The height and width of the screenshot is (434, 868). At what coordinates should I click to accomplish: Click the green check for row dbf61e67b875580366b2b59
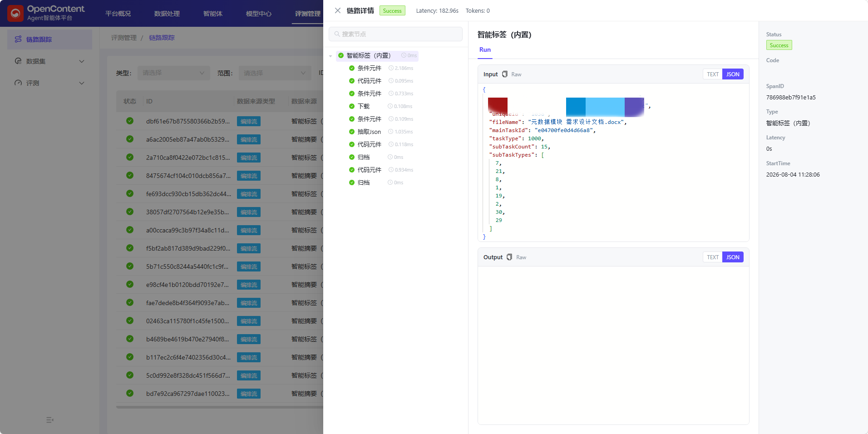coord(130,121)
